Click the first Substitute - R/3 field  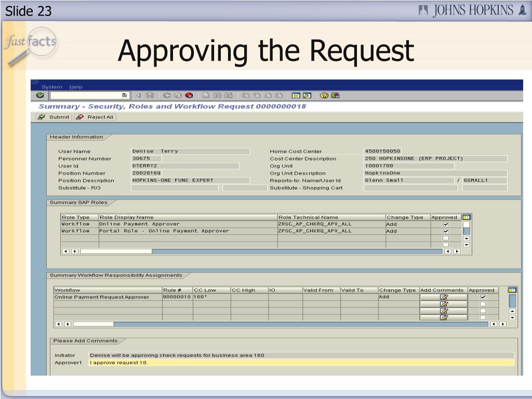click(175, 188)
